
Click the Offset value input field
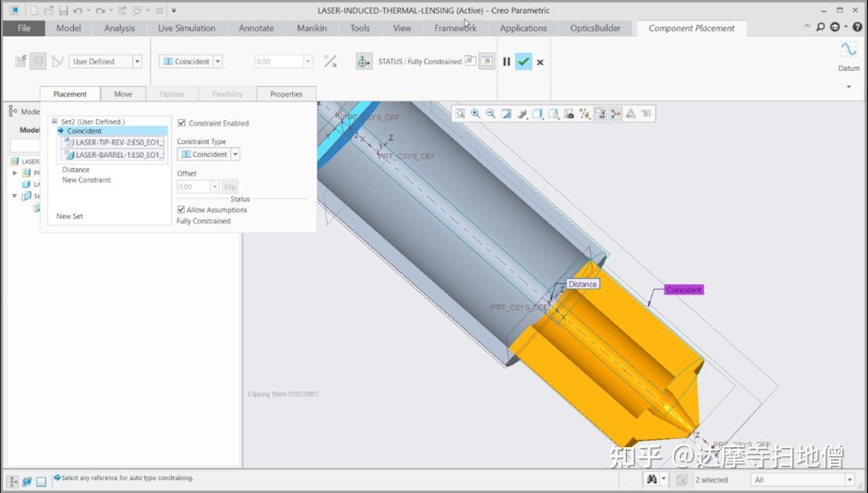[x=196, y=186]
